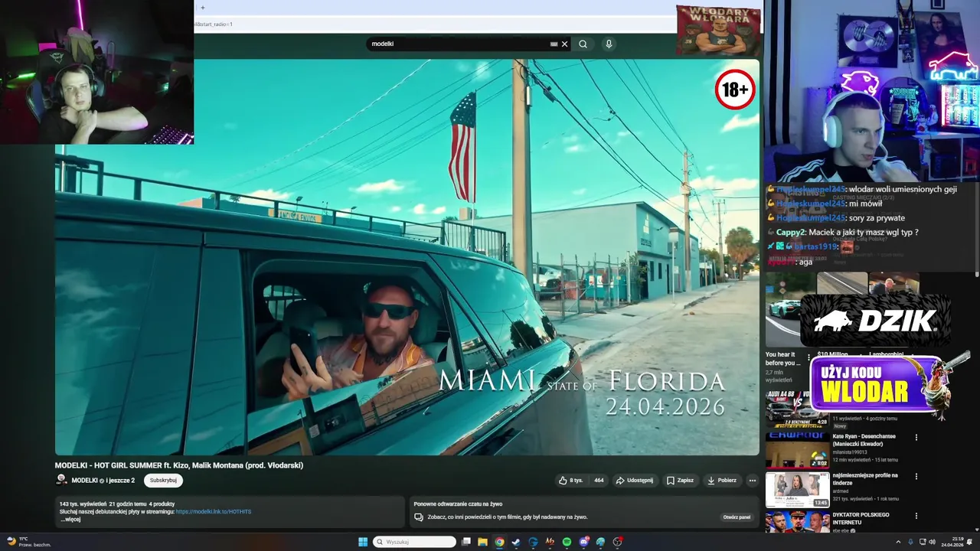Open more actions ellipsis beside Pobierz
Screen dimensions: 980x551
pyautogui.click(x=752, y=481)
